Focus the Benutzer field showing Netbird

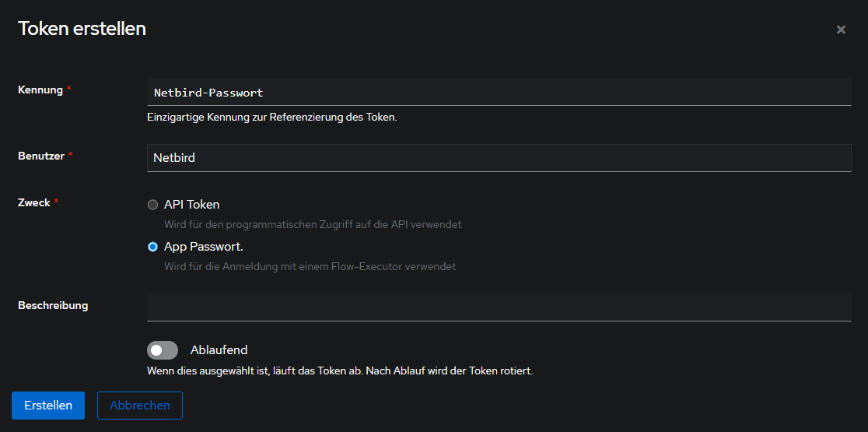(x=498, y=158)
